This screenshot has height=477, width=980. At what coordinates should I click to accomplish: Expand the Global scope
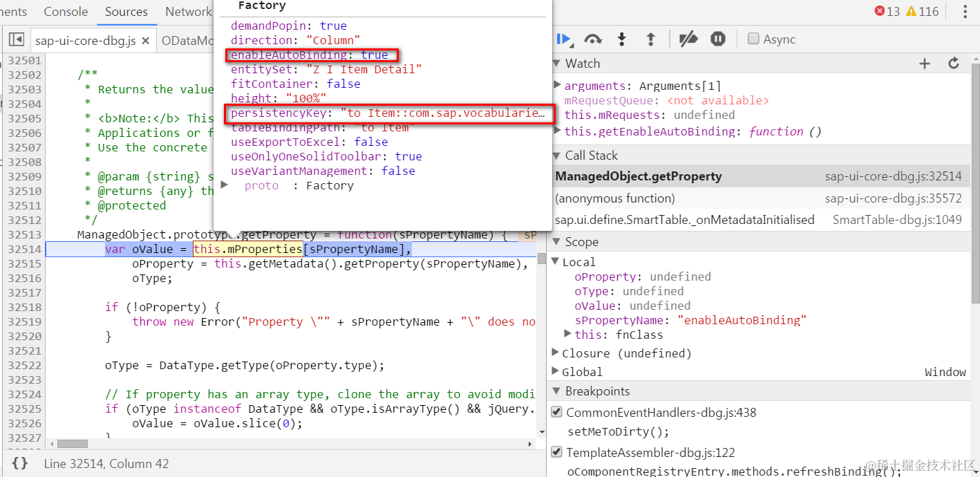point(556,372)
